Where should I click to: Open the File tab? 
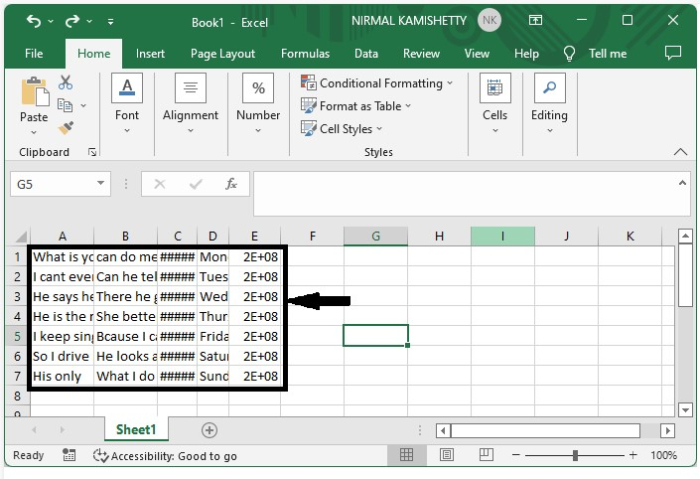(34, 54)
